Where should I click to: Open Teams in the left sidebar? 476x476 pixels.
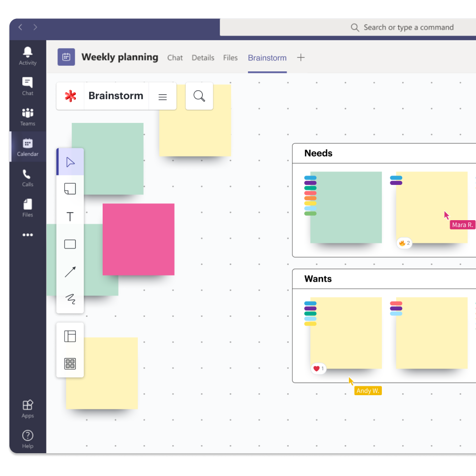(28, 117)
